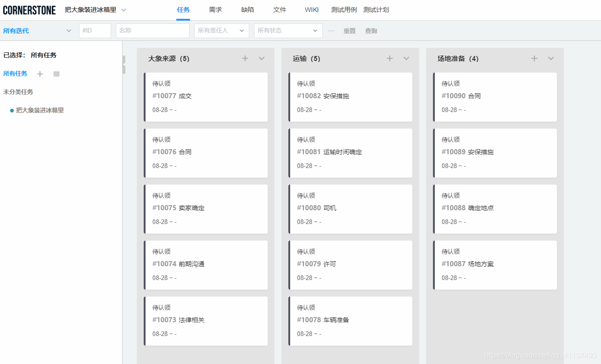Open the 所有责任人 filter dropdown

coord(221,30)
